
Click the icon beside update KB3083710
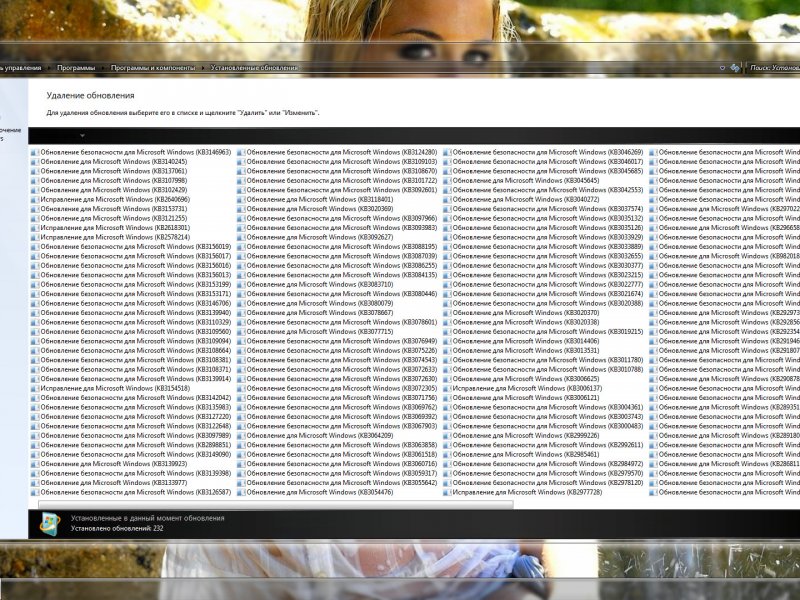coord(241,284)
